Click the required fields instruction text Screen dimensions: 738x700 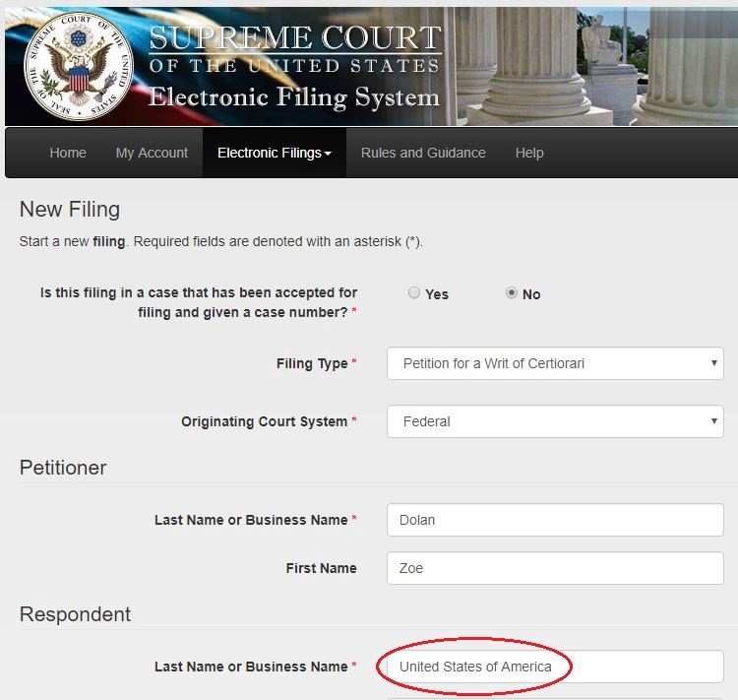point(221,241)
